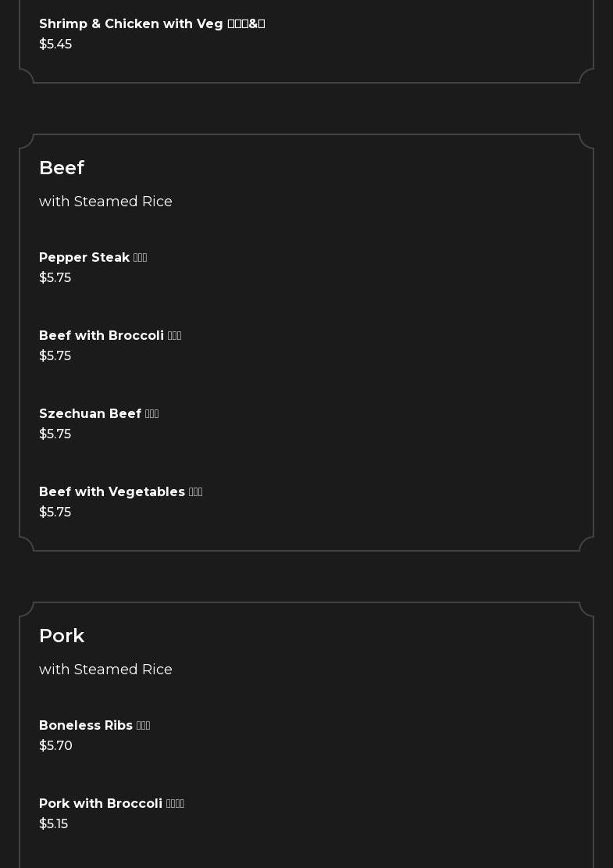Choose the Beef with Broccoli dish
613x868 pixels.
coord(102,336)
